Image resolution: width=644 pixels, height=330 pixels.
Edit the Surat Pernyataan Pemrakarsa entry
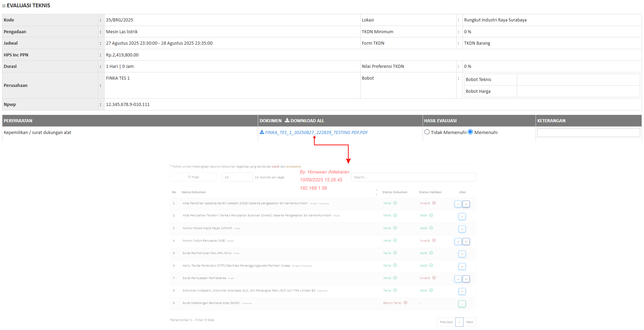(x=466, y=279)
